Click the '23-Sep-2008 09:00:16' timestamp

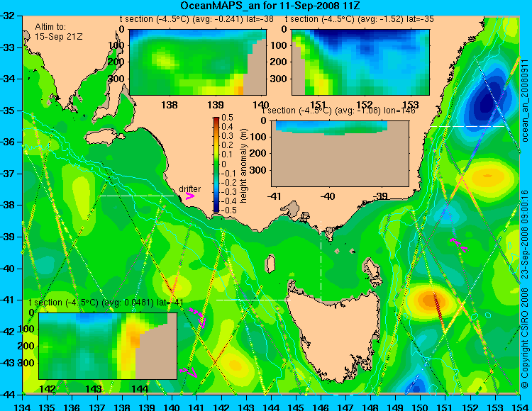(525, 234)
